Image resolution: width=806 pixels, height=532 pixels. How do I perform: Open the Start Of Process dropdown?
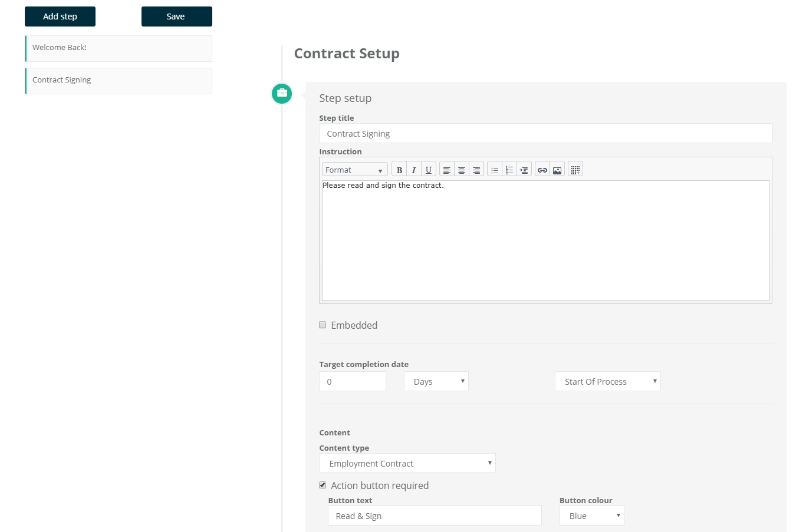coord(608,381)
